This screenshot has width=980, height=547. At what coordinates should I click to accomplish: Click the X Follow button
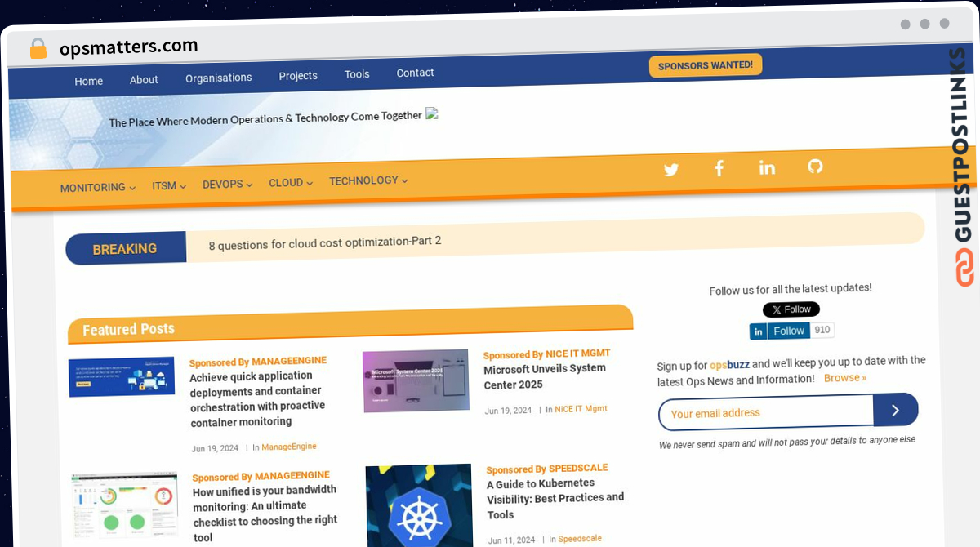tap(791, 309)
